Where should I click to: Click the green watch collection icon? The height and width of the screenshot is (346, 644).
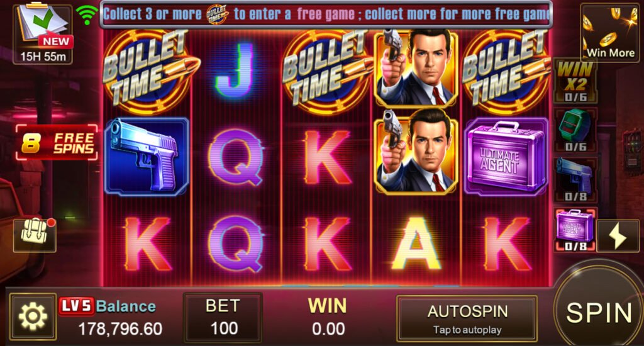(x=575, y=130)
